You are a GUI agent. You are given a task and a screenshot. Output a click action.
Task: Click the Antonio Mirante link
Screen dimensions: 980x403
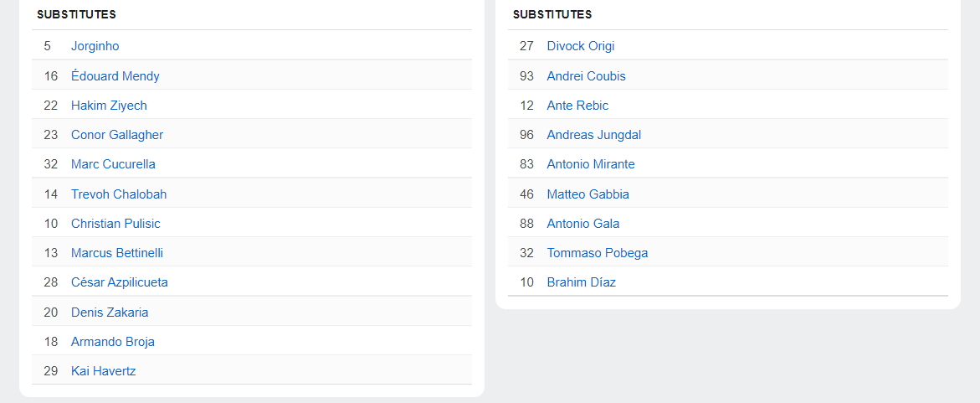590,164
